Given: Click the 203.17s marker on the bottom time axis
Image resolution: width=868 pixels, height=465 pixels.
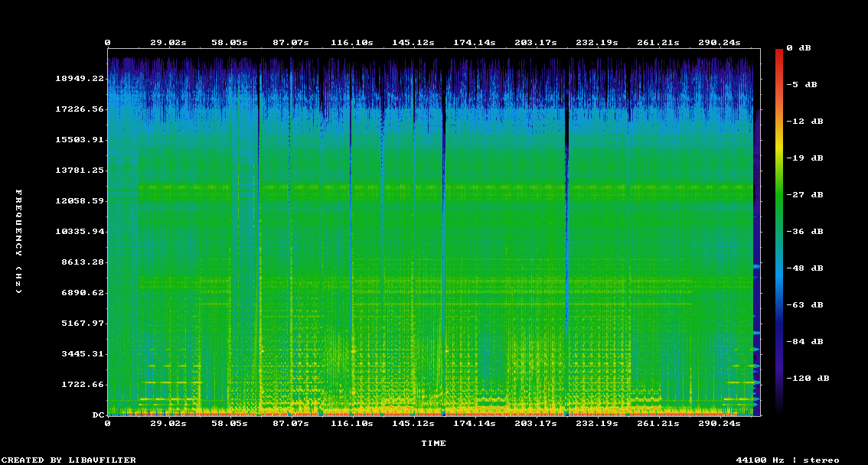Looking at the screenshot, I should pos(537,423).
